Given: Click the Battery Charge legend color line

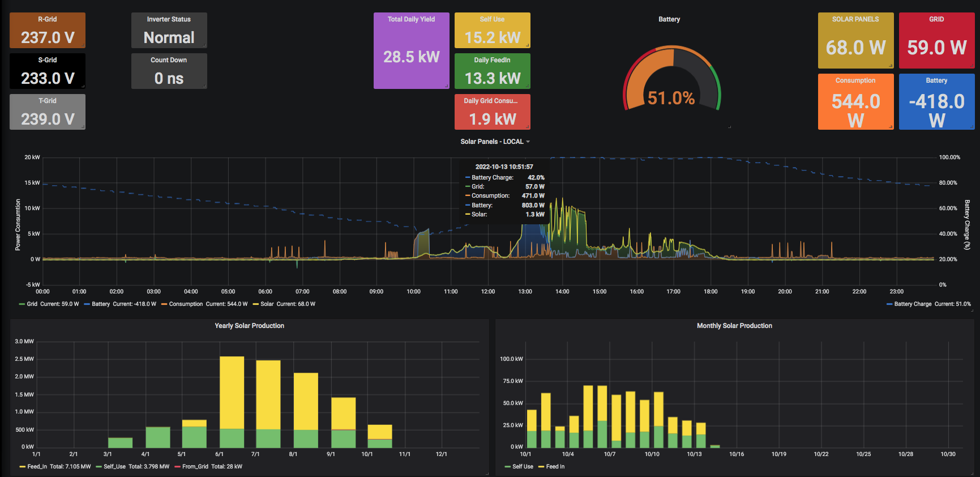Looking at the screenshot, I should tap(889, 304).
